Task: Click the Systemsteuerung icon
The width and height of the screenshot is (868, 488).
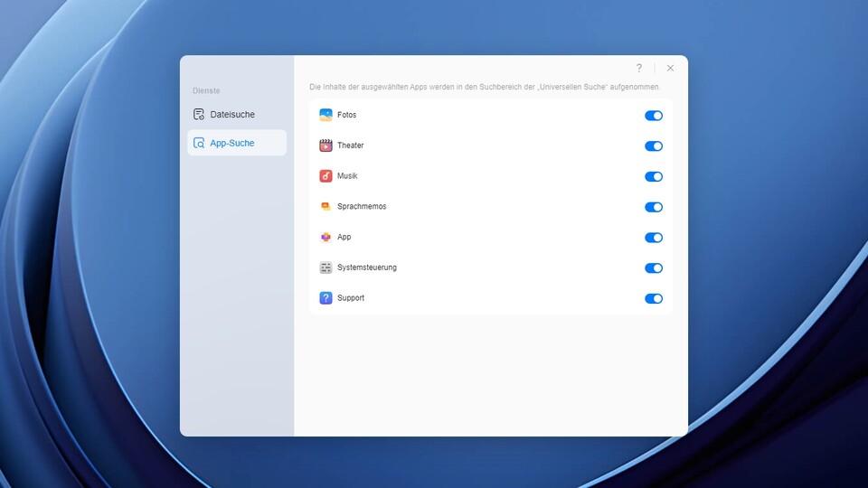Action: pos(325,267)
